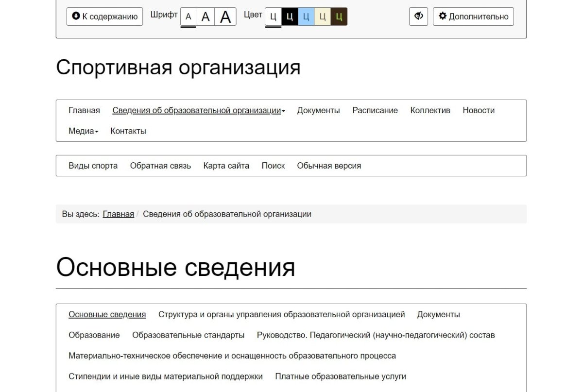Screen dimensions: 583x392
Task: Open the Дополнительно settings with gear icon
Action: pos(473,17)
